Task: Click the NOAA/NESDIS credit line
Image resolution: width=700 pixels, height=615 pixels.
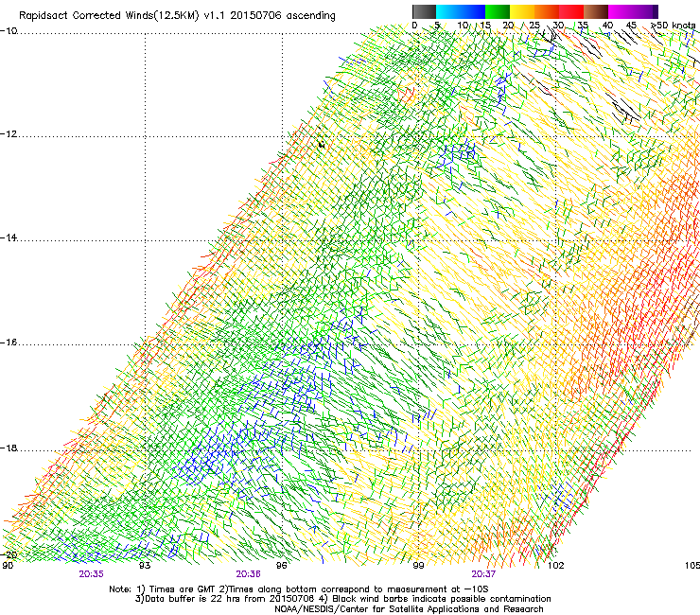Action: [409, 609]
